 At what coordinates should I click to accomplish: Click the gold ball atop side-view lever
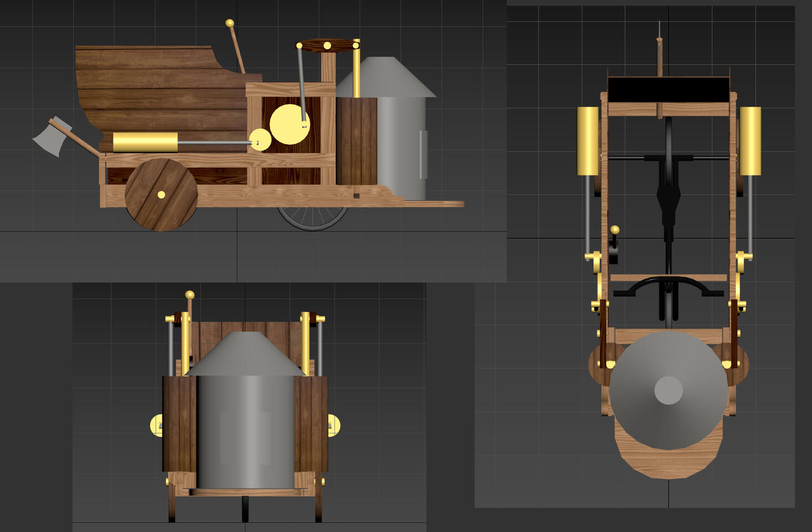[229, 23]
